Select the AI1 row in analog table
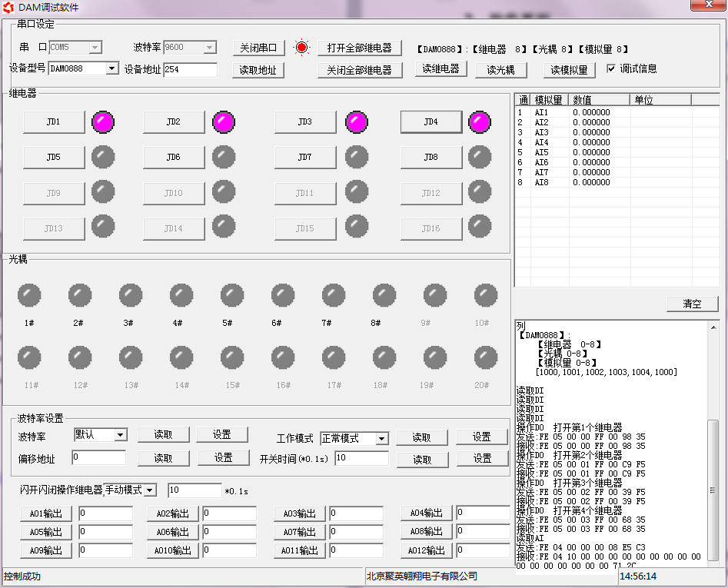728x588 pixels. point(542,112)
